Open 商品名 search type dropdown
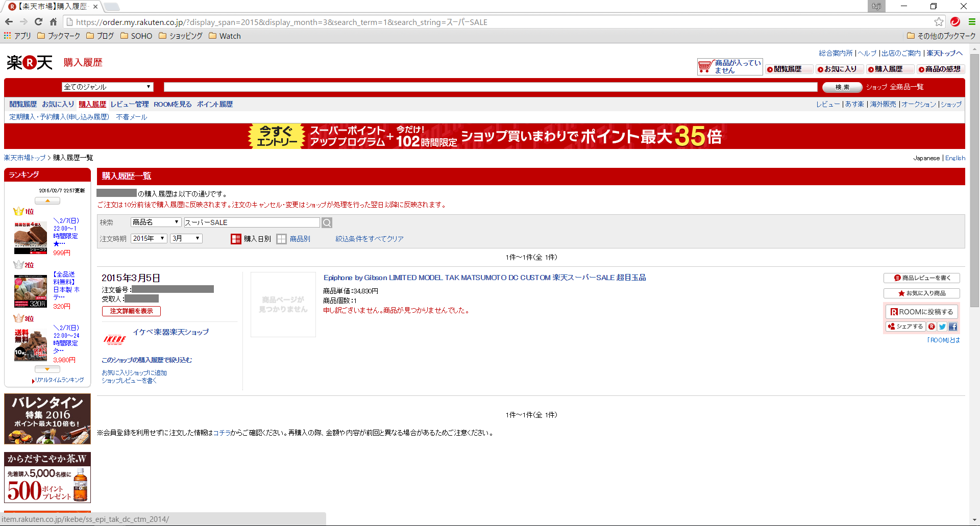The width and height of the screenshot is (980, 526). click(x=156, y=222)
